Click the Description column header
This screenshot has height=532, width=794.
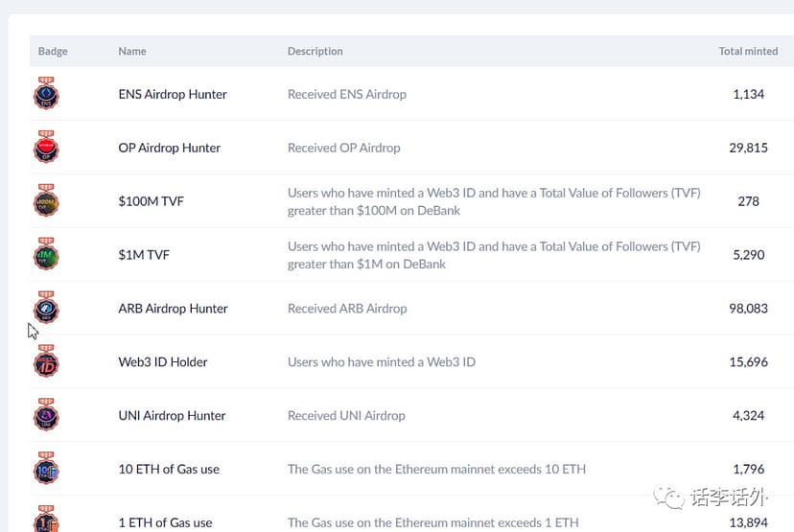pos(315,51)
